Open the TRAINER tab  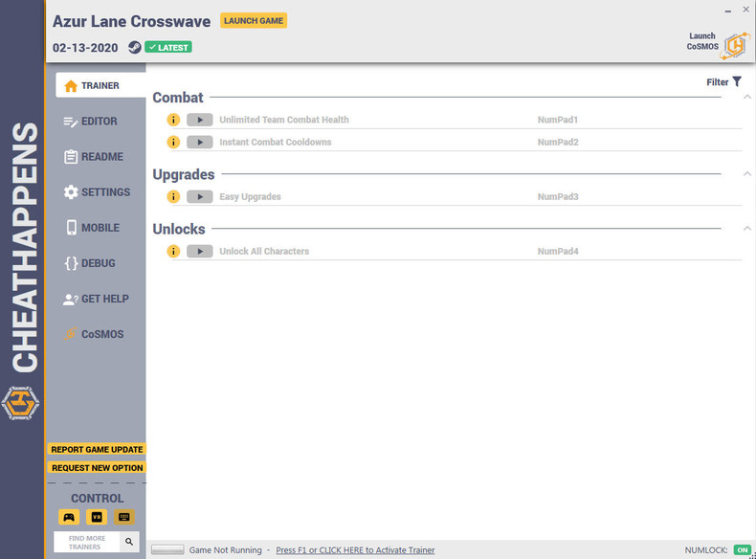pos(100,85)
